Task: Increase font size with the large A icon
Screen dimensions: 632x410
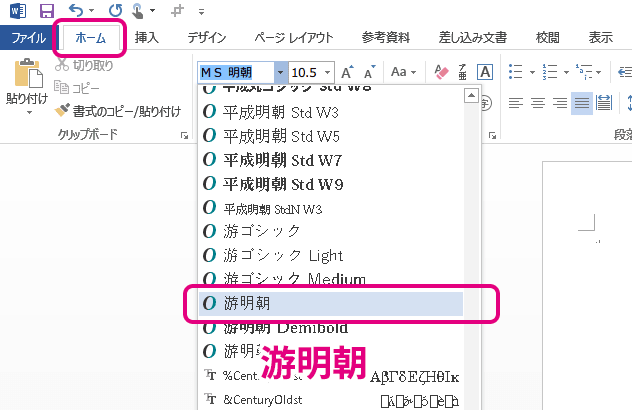Action: 347,72
